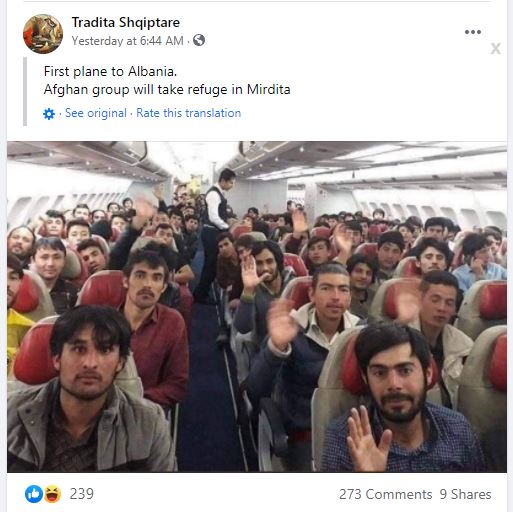Click the See original link
Screen dimensions: 513x512
coord(96,113)
